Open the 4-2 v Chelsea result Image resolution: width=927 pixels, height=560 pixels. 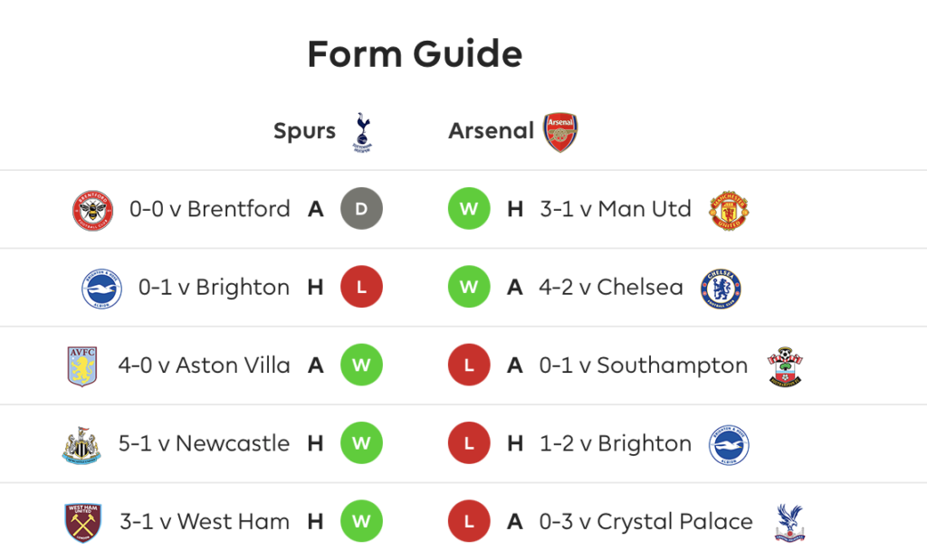pyautogui.click(x=611, y=287)
